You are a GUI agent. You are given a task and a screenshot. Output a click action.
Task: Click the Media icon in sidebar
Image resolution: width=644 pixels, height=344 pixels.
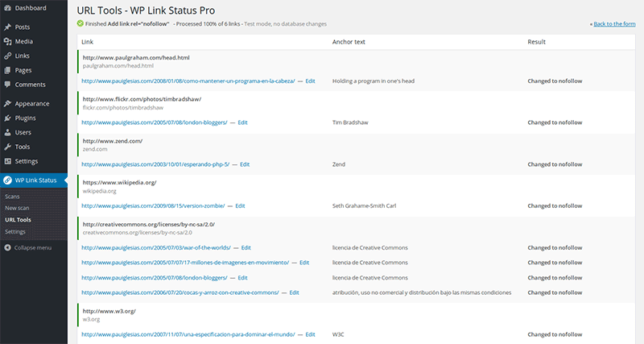tap(7, 41)
